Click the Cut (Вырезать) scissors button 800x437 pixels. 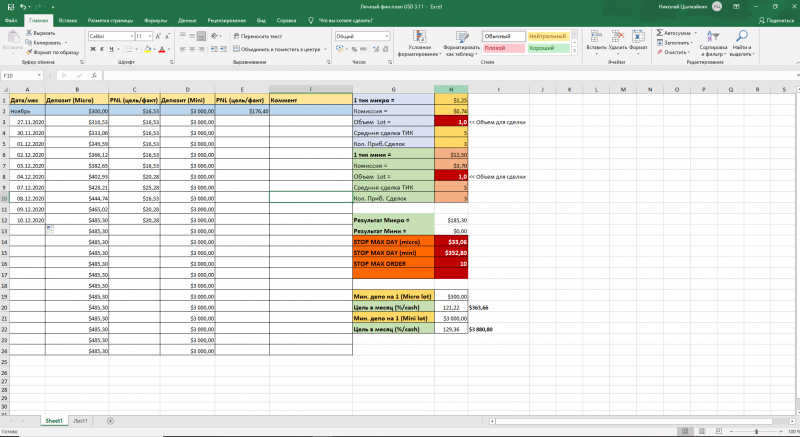coord(40,33)
